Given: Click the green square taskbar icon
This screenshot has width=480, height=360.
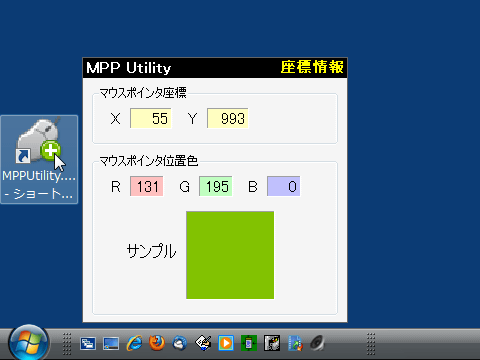Looking at the screenshot, I should tap(249, 343).
